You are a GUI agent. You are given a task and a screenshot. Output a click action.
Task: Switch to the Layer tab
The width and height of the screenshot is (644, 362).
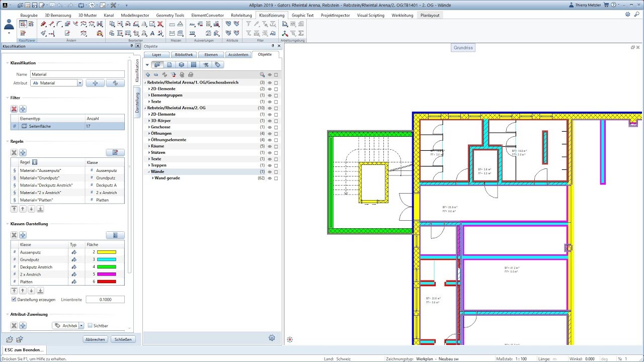[x=156, y=54]
